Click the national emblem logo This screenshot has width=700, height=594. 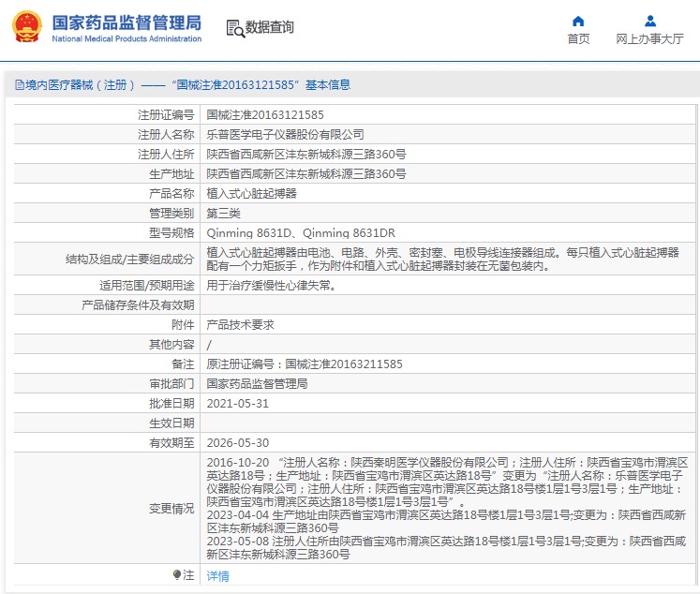point(26,27)
